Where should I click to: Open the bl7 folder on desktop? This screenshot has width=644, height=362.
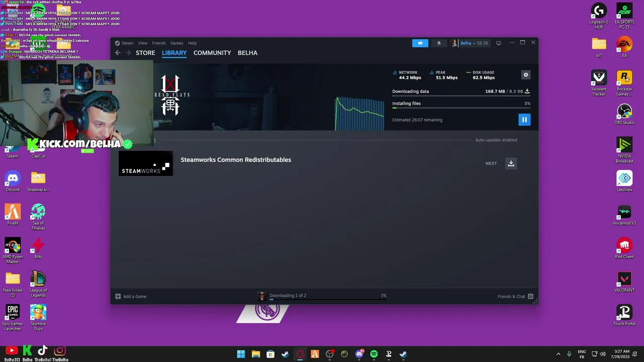click(599, 47)
